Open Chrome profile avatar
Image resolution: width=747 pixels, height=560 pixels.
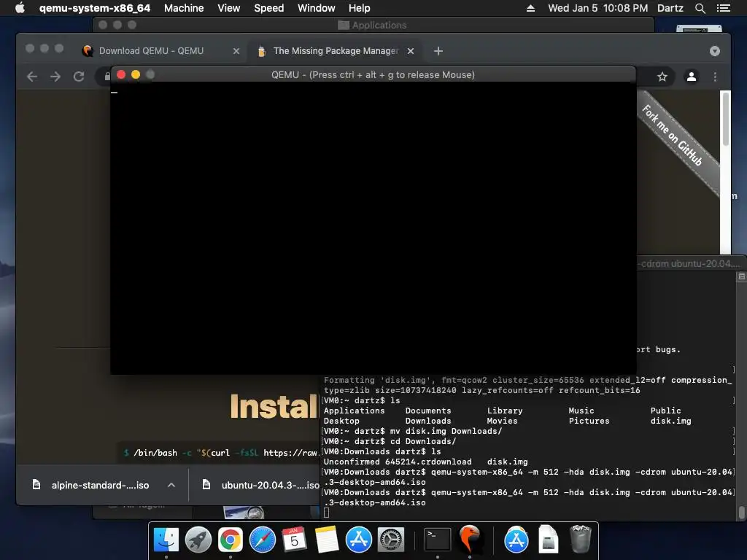[692, 77]
